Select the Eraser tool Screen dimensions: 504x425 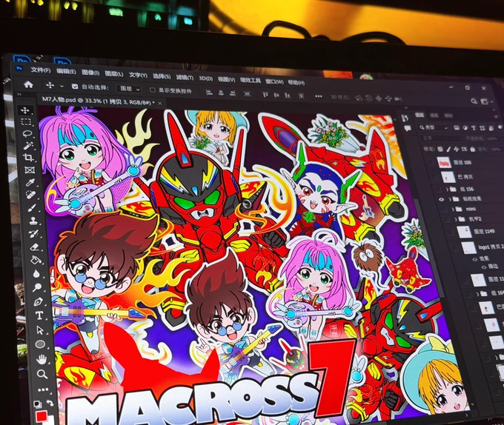[x=35, y=247]
